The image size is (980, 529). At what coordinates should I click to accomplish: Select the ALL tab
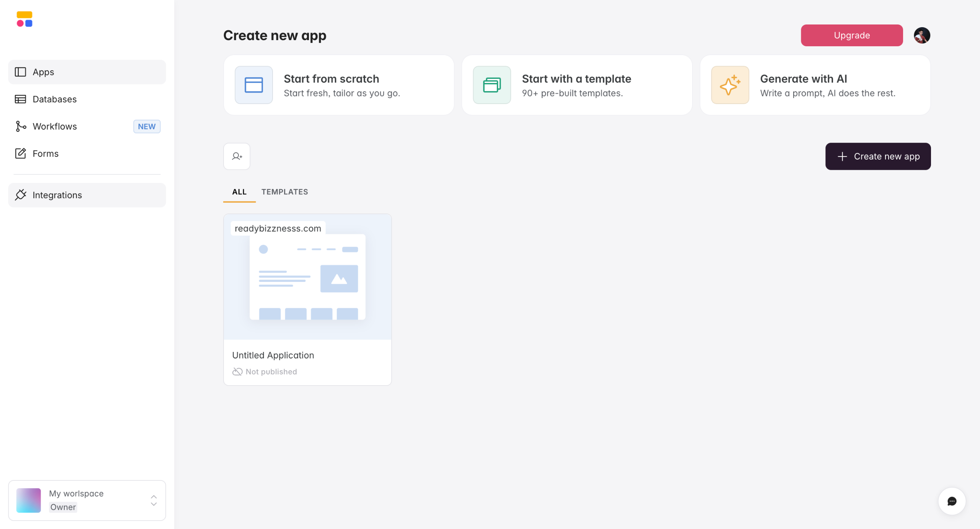pyautogui.click(x=239, y=192)
